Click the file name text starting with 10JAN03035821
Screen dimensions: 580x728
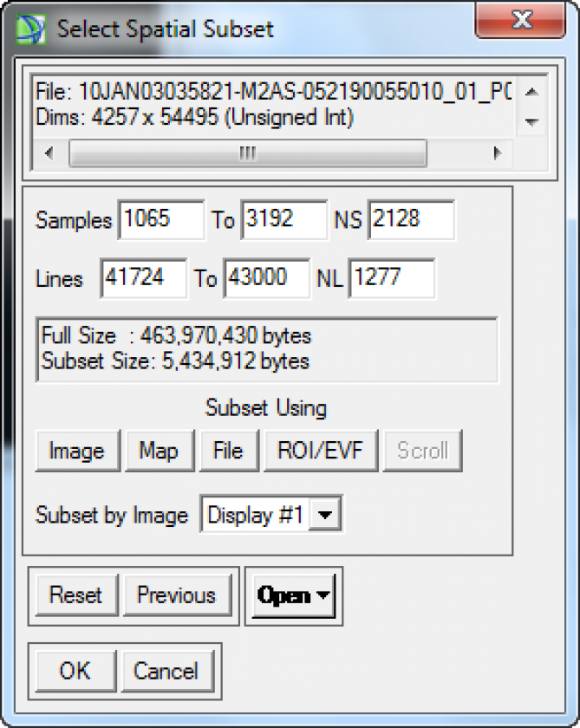coord(295,92)
